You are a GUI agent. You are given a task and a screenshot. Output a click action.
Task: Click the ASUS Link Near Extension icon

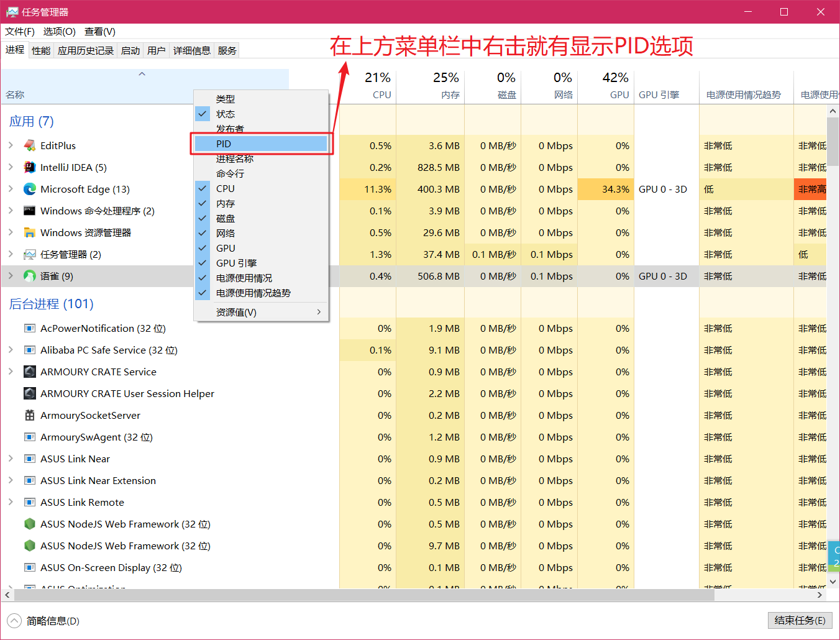29,480
